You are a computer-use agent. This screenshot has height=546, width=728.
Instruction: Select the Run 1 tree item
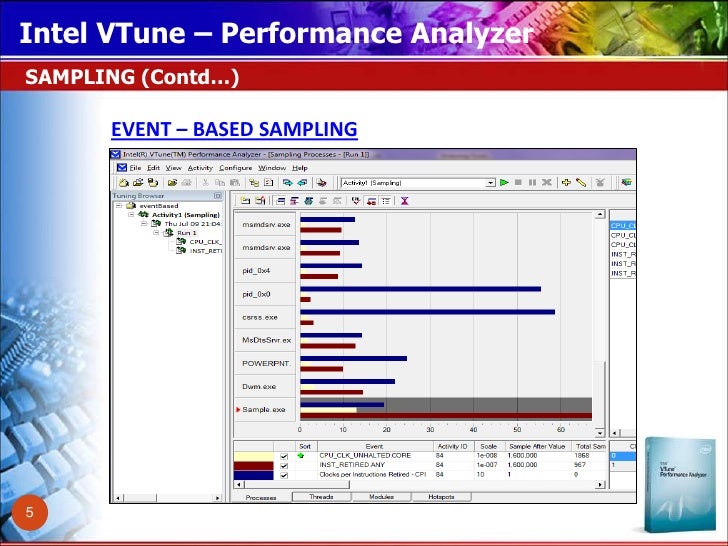click(x=187, y=233)
